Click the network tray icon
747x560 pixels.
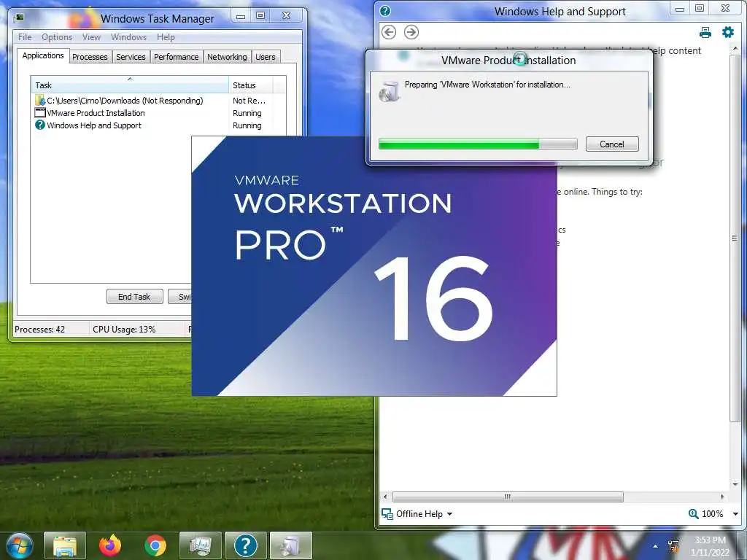673,546
